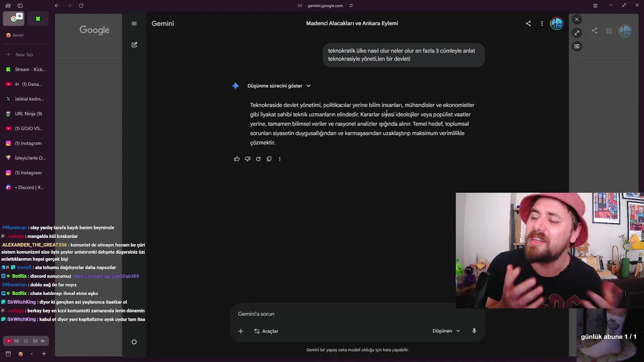Toggle the browser sidebar panel icon
Image resolution: width=644 pixels, height=362 pixels.
[x=20, y=6]
